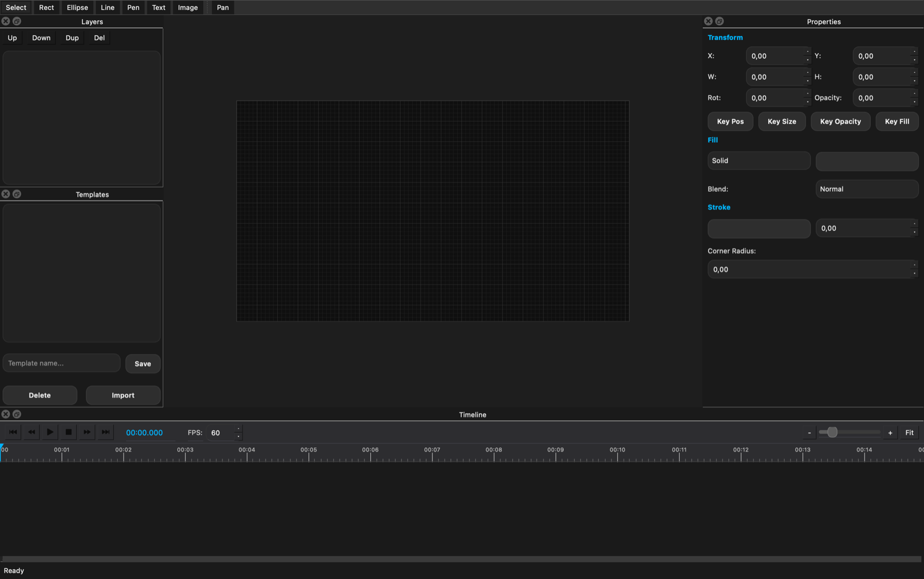Click the Opacity value field

(885, 98)
